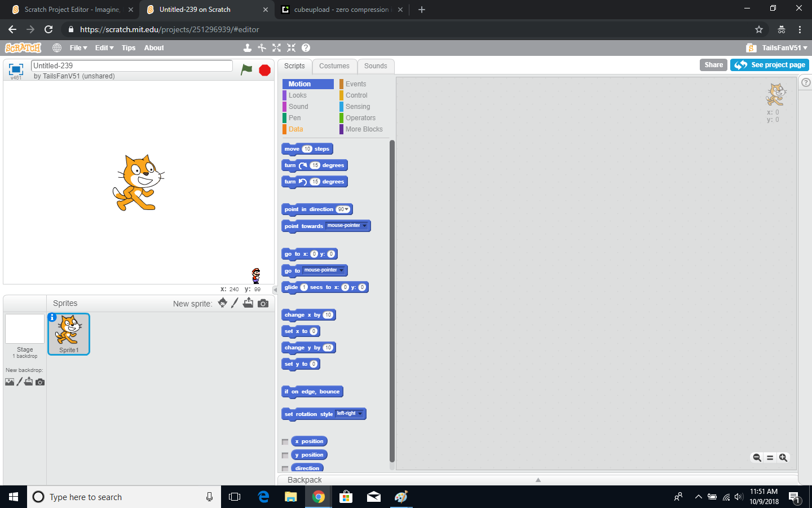This screenshot has height=508, width=812.
Task: Tick the direction reporter checkbox
Action: point(285,468)
